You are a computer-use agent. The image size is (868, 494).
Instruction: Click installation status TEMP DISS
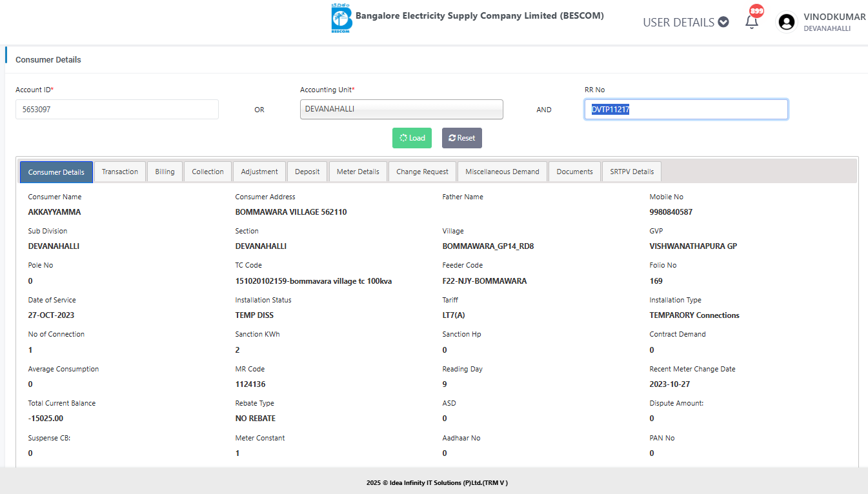[x=254, y=315]
